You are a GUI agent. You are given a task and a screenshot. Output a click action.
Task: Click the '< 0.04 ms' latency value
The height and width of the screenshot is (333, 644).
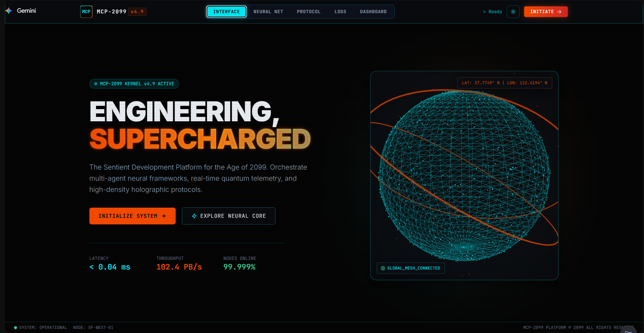(110, 267)
